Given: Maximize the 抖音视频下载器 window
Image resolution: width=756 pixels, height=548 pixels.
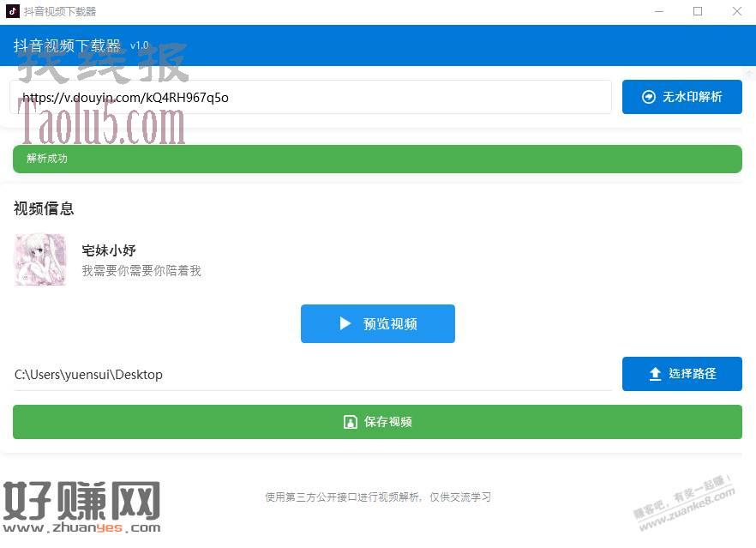Looking at the screenshot, I should [x=698, y=11].
